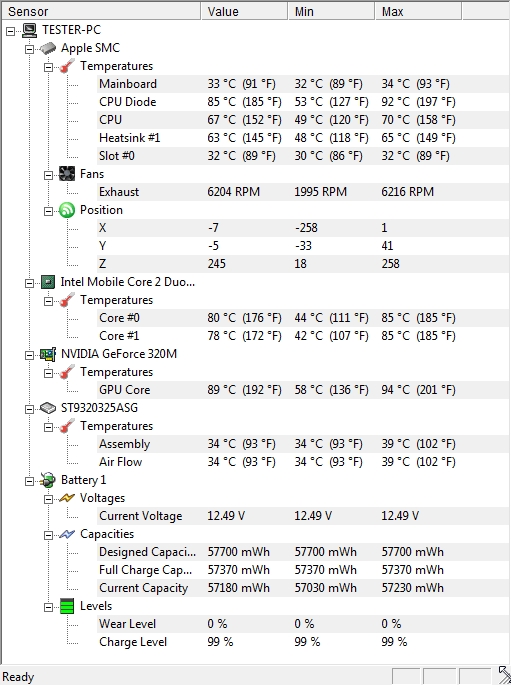Screen dimensions: 511x685
Task: Click the Voltages lightning icon
Action: (67, 498)
